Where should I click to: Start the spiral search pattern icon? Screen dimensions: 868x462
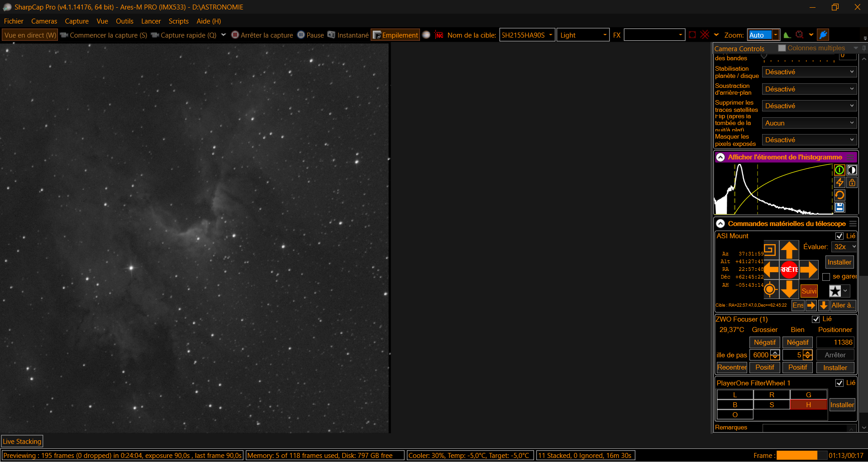tap(770, 250)
